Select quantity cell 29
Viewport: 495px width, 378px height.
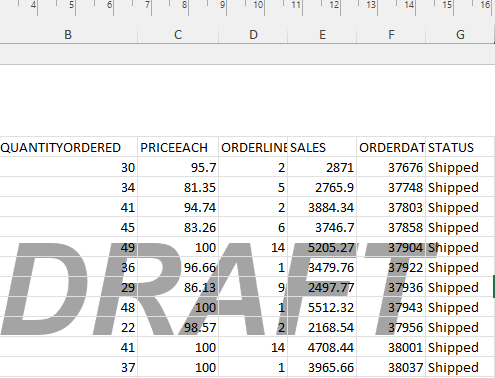click(68, 287)
